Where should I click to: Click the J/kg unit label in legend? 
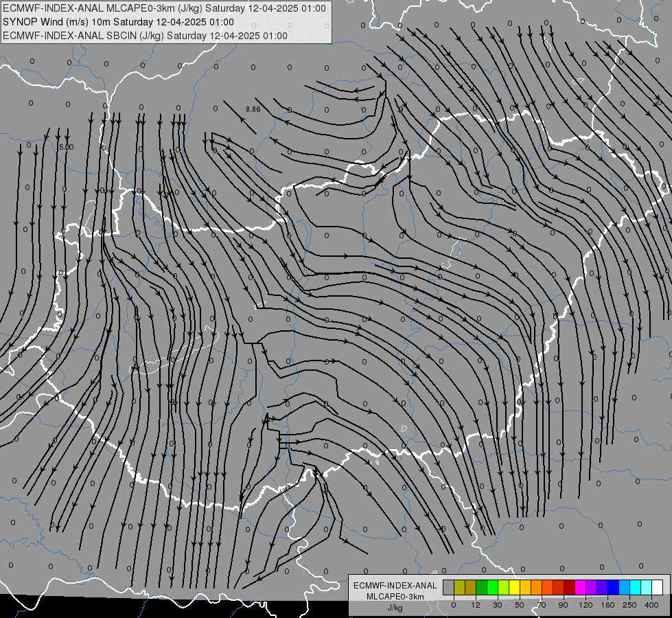coord(395,608)
